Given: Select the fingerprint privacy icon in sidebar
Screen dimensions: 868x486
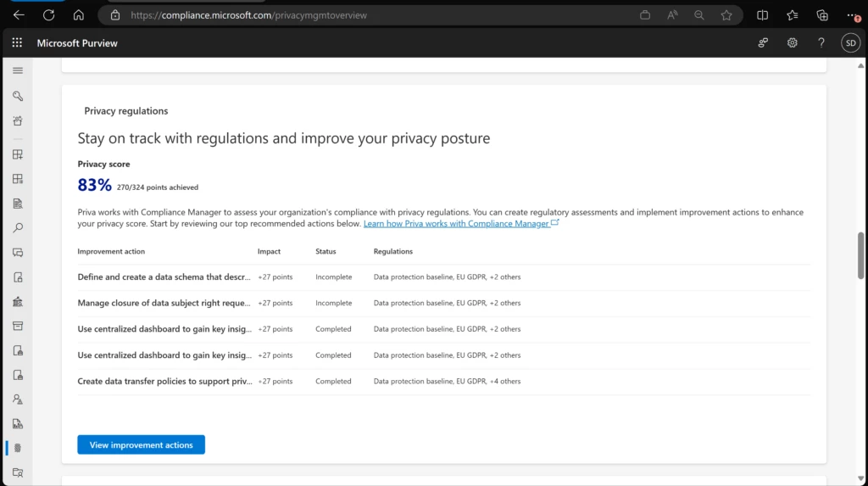Looking at the screenshot, I should pyautogui.click(x=18, y=447).
